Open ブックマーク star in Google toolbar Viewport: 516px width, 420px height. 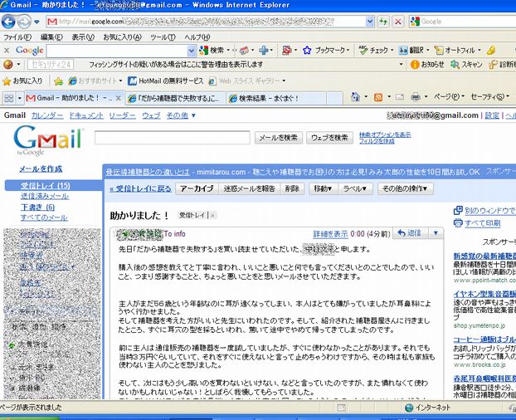307,51
